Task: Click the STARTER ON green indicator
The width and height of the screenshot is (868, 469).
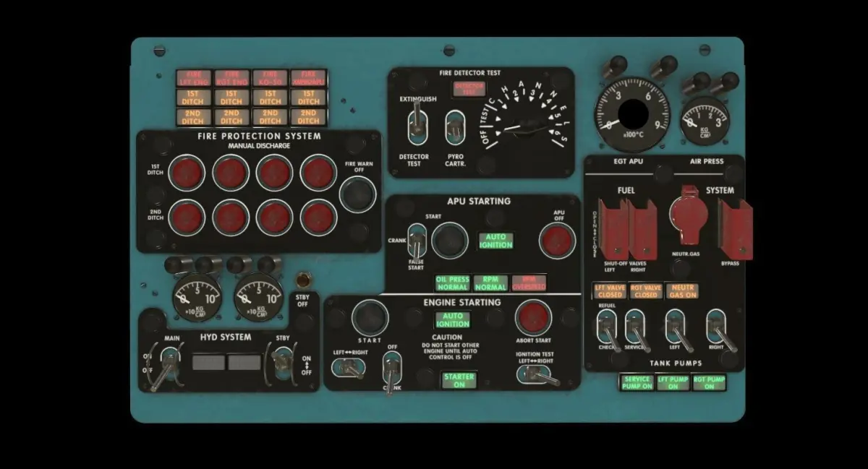Action: [459, 381]
